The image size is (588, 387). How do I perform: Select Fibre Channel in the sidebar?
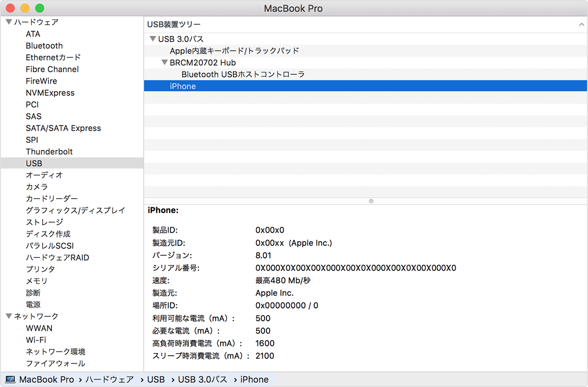tap(52, 69)
